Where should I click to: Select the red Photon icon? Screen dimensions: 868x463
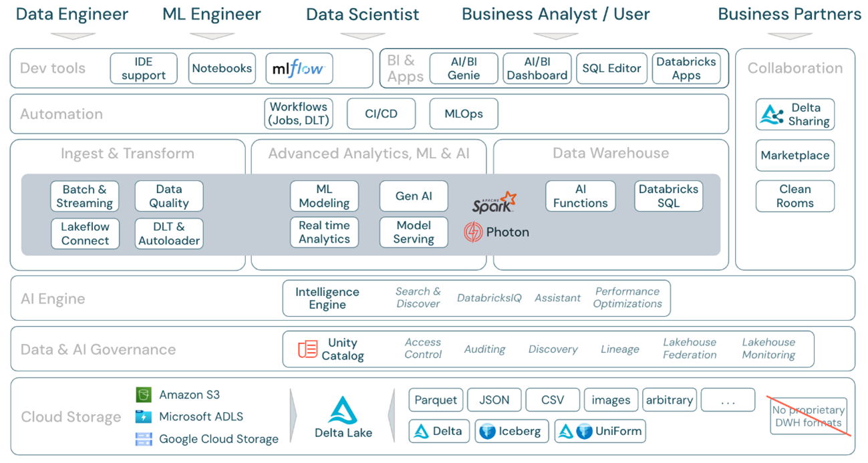[x=473, y=233]
